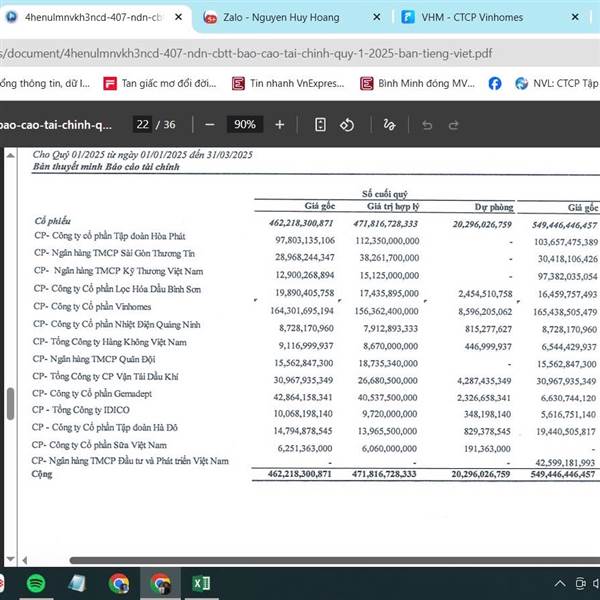The image size is (600, 600).
Task: Click the horizontal scrollbar left arrow
Action: pyautogui.click(x=24, y=561)
